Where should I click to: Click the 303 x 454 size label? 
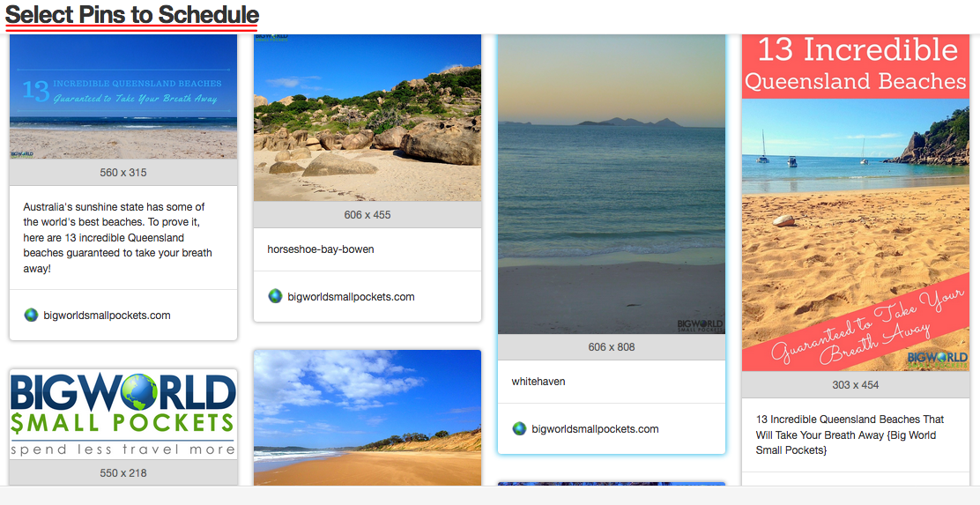coord(856,385)
